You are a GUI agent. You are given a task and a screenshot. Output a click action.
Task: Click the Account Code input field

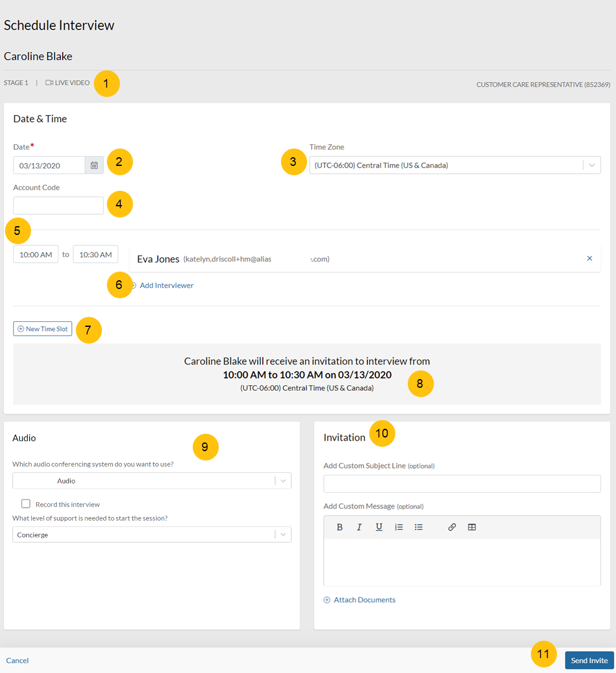pyautogui.click(x=58, y=206)
